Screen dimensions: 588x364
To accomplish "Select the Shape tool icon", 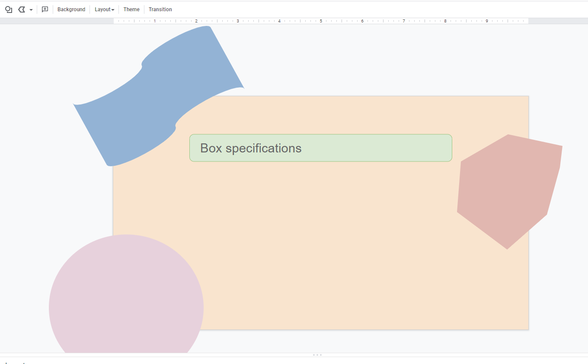I will (9, 9).
